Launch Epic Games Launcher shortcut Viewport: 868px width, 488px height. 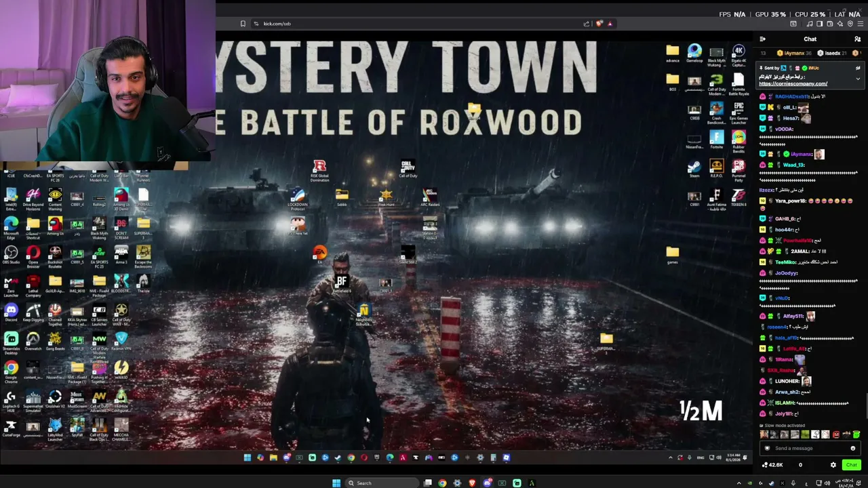point(738,112)
